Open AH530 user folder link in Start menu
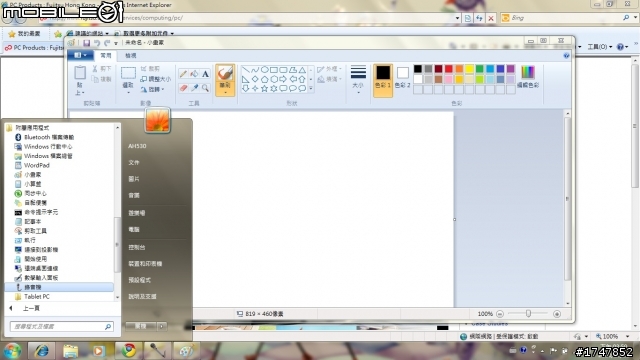This screenshot has height=360, width=640. pyautogui.click(x=137, y=146)
